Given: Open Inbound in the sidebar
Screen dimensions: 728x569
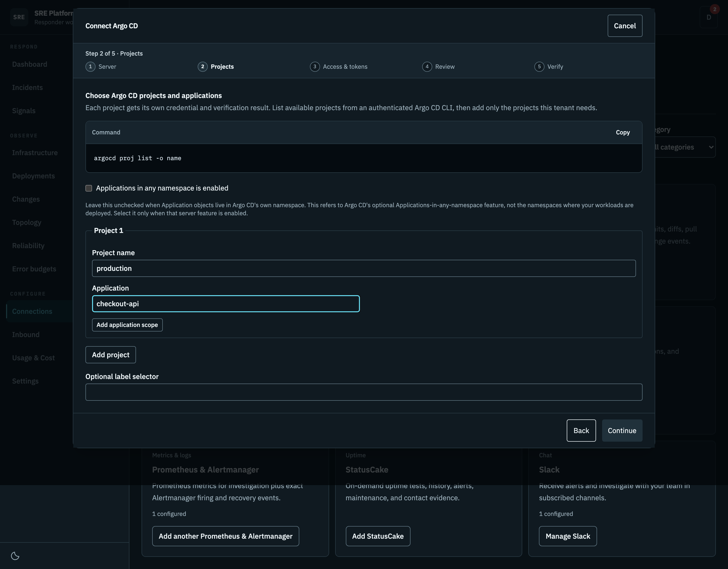Looking at the screenshot, I should coord(26,335).
